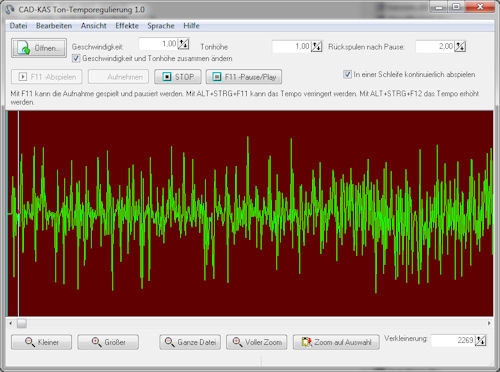Click the STOP playback button
Screen dimensions: 500x372
point(178,77)
